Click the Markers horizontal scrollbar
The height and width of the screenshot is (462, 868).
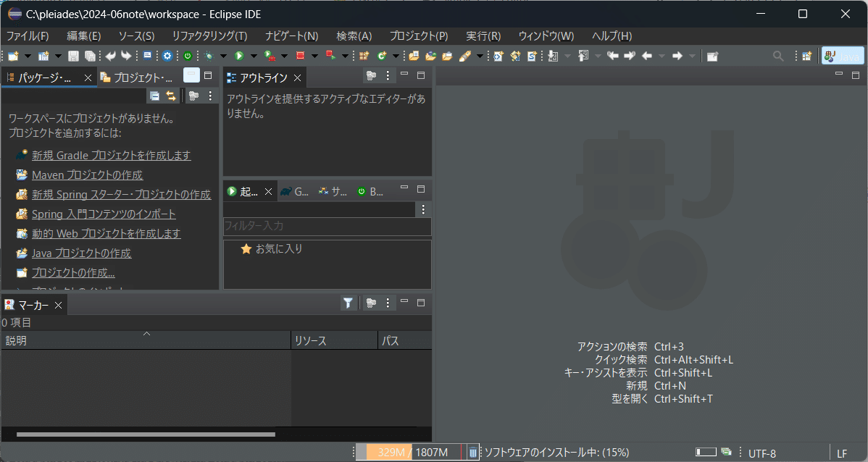pyautogui.click(x=146, y=434)
